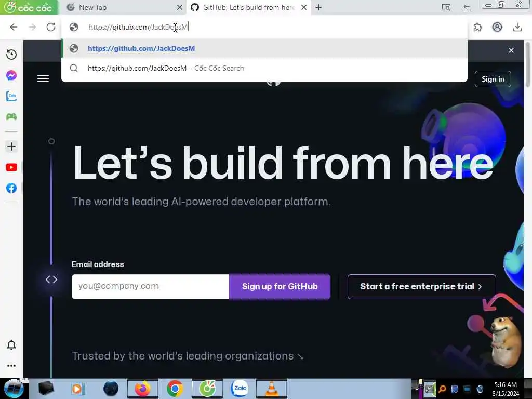
Task: Open sidebar notifications bell
Action: click(x=11, y=345)
